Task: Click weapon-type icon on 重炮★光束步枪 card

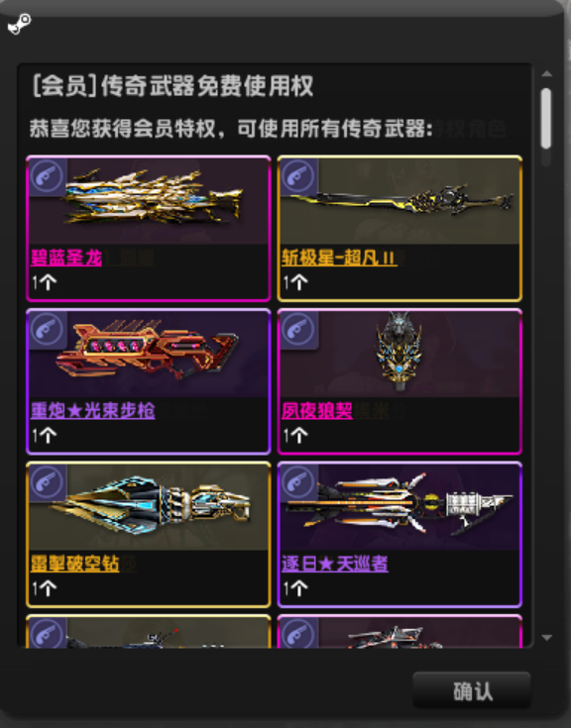Action: 47,330
